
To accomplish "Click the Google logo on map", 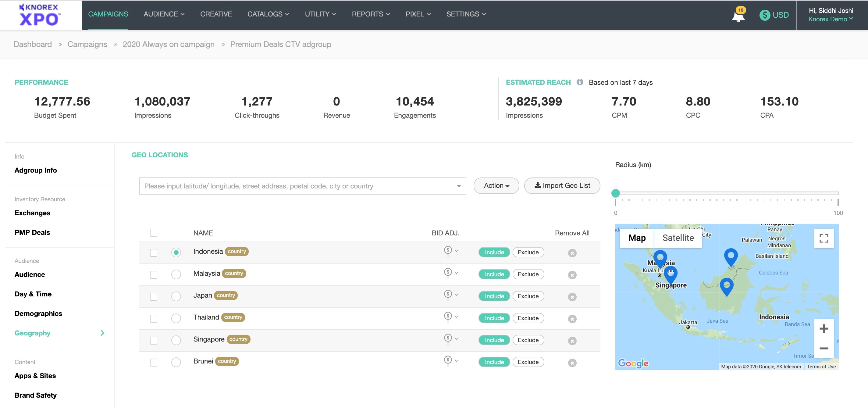I will (x=633, y=363).
